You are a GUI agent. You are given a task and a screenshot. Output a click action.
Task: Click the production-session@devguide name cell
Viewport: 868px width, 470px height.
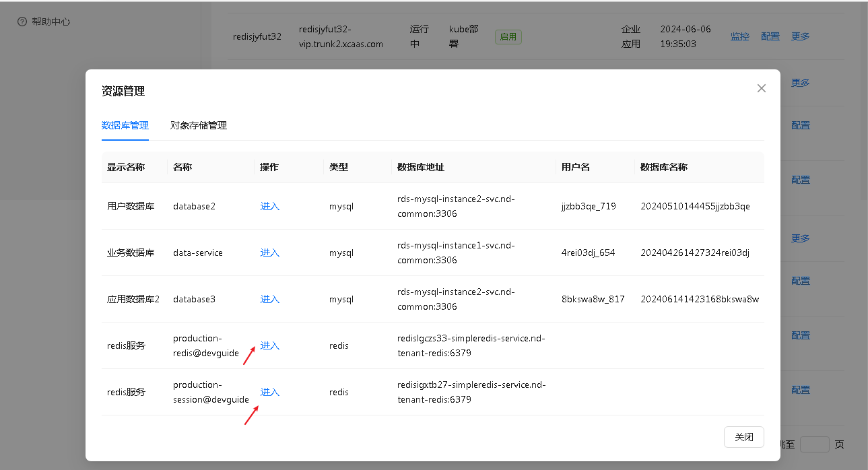point(211,392)
